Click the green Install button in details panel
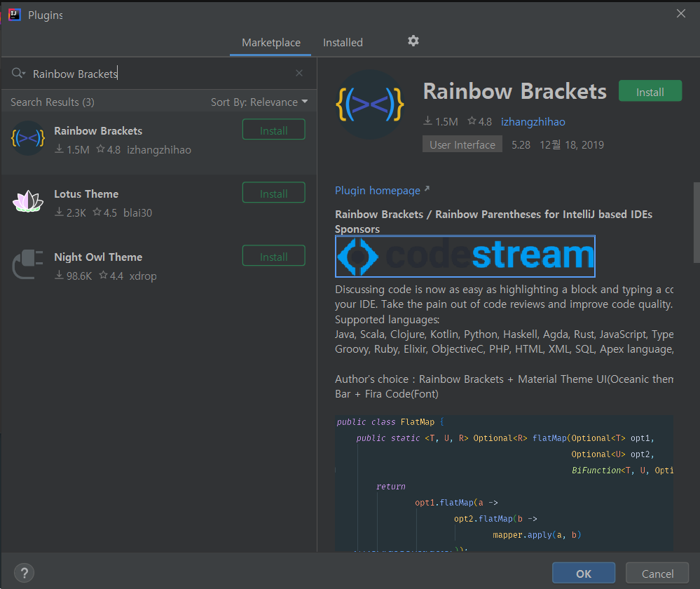 tap(650, 91)
